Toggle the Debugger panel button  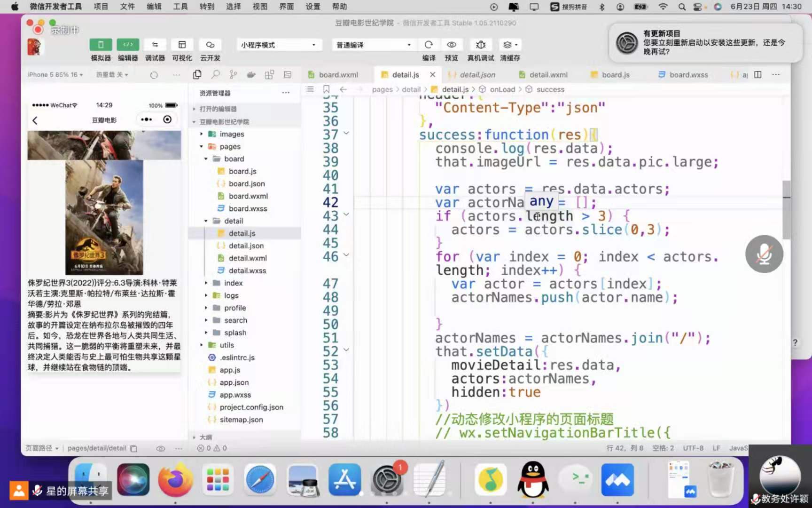155,45
